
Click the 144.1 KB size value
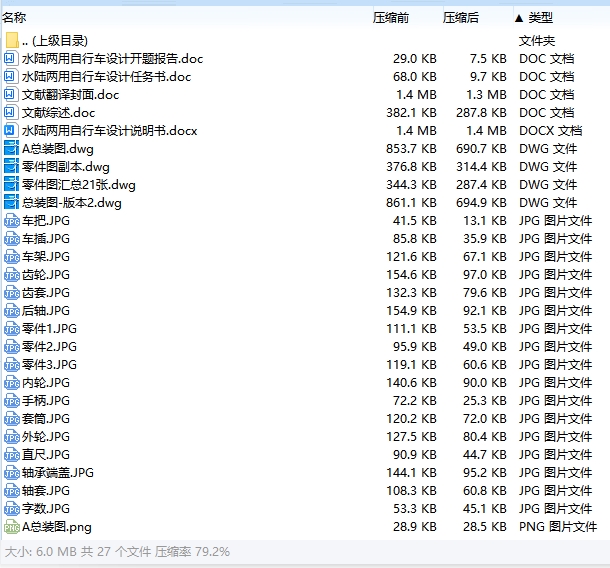pos(411,473)
